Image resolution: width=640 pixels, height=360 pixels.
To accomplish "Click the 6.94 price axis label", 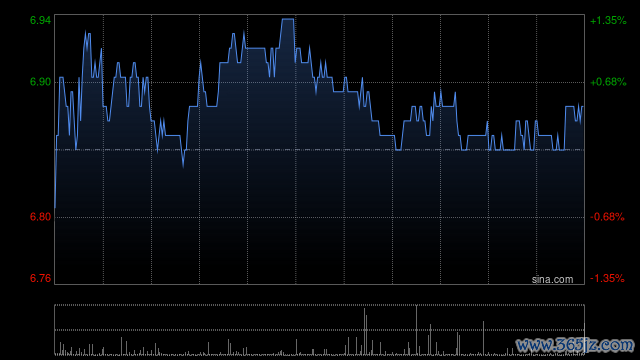I will point(40,20).
